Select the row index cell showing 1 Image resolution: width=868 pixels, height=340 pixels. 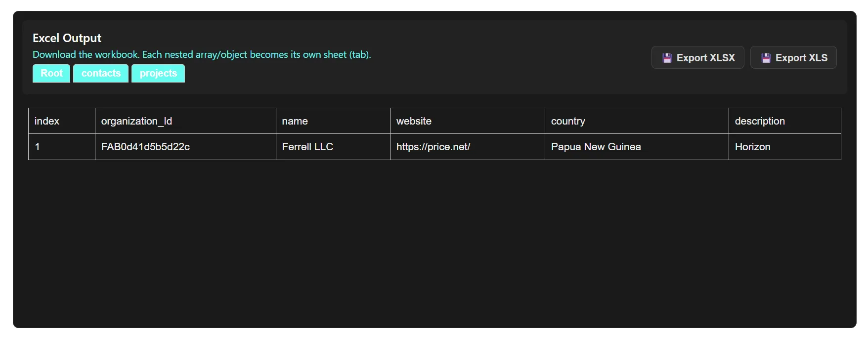point(38,147)
